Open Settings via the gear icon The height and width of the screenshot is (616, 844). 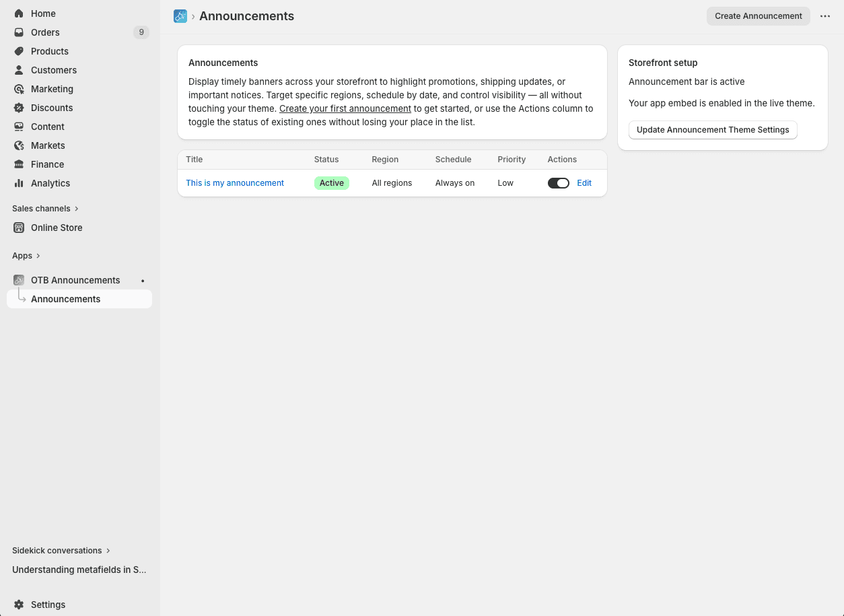(20, 605)
